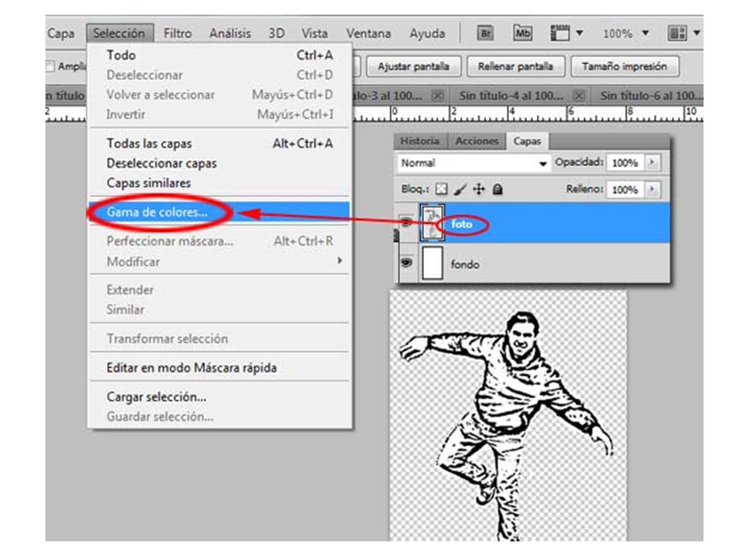747x560 pixels.
Task: Lock image pixels brush icon
Action: (x=460, y=189)
